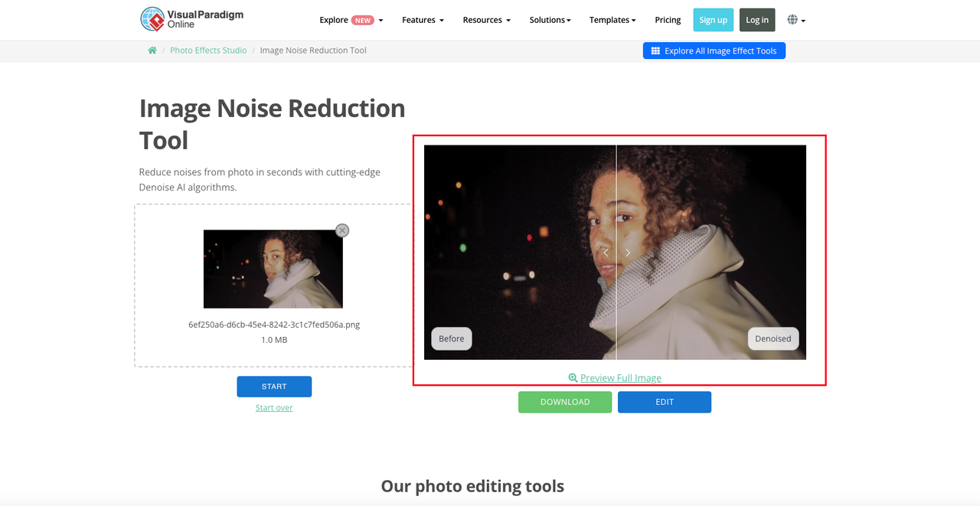The width and height of the screenshot is (980, 506).
Task: Open the globe language selector
Action: click(796, 20)
